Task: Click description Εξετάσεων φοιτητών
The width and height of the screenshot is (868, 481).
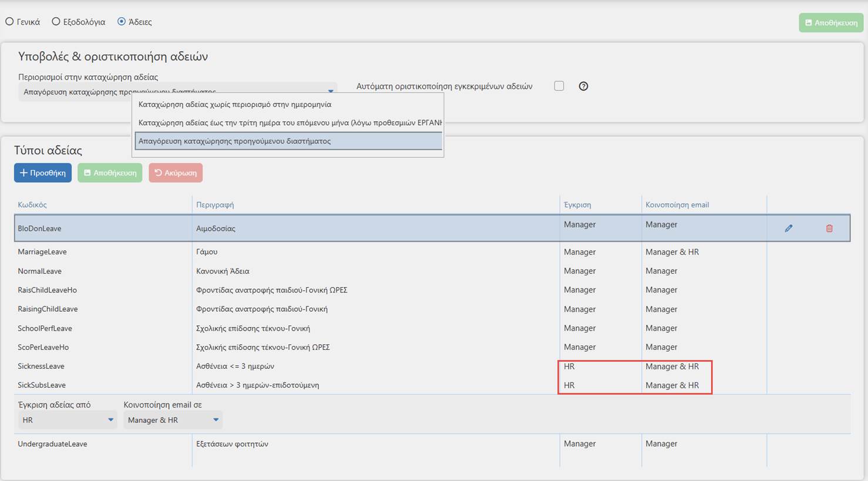Action: [x=232, y=444]
